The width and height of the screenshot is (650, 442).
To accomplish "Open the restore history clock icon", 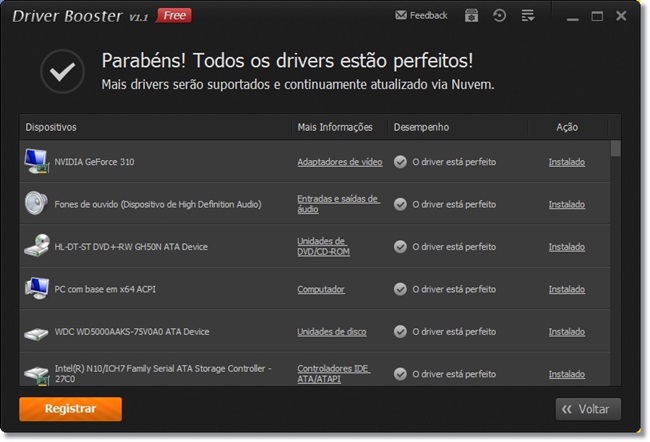I will point(499,16).
